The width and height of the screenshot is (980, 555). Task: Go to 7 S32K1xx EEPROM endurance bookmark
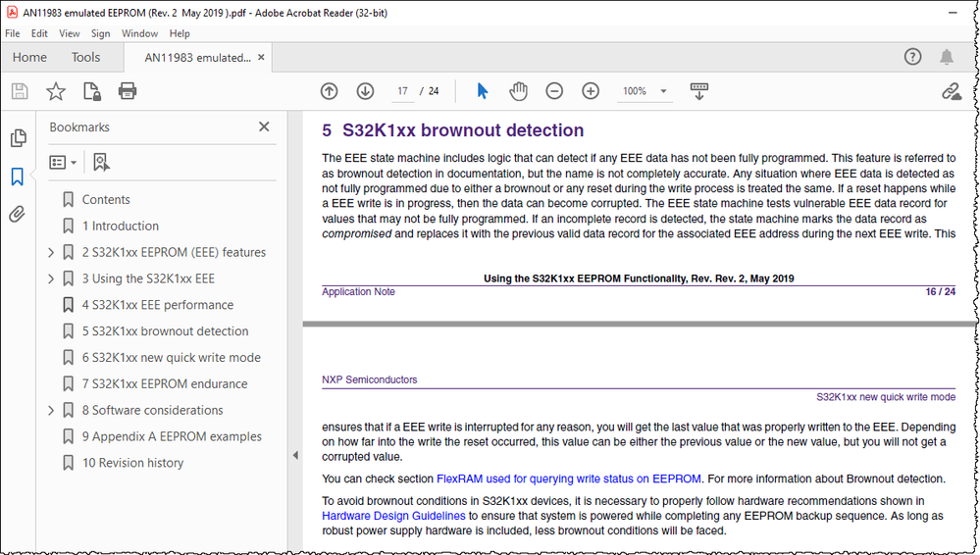tap(165, 383)
